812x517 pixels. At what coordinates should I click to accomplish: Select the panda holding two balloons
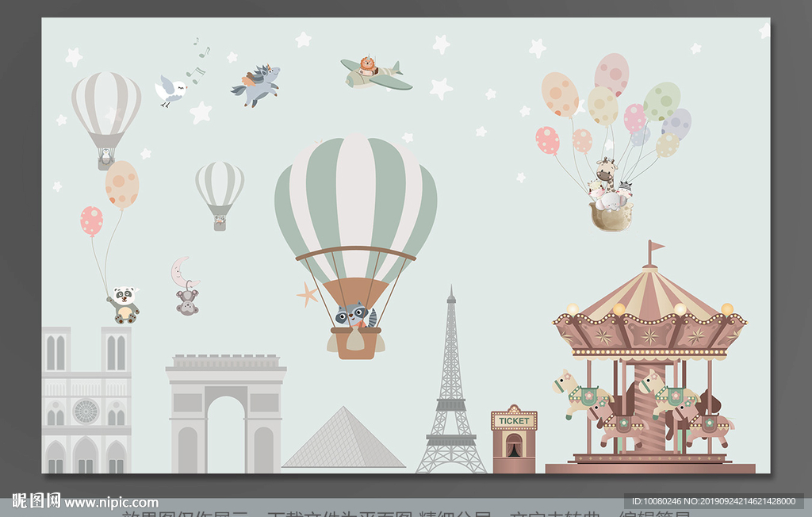tap(123, 305)
